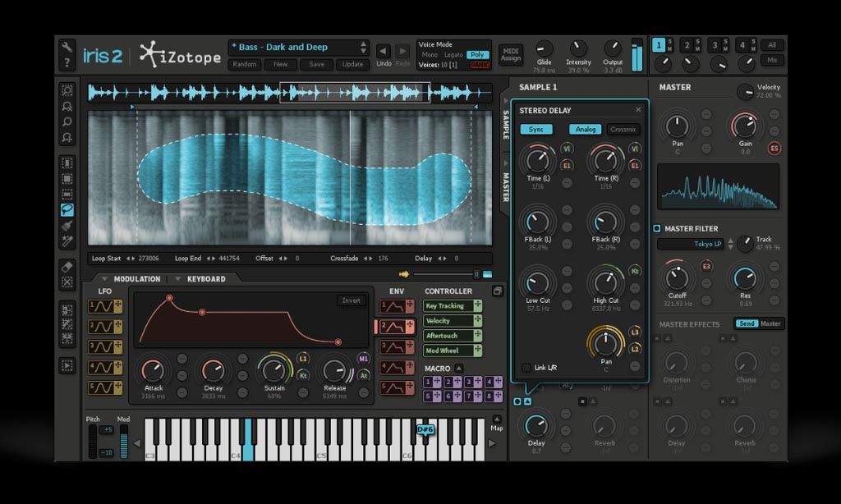Select the brush selection tool
The width and height of the screenshot is (841, 504).
pyautogui.click(x=67, y=226)
